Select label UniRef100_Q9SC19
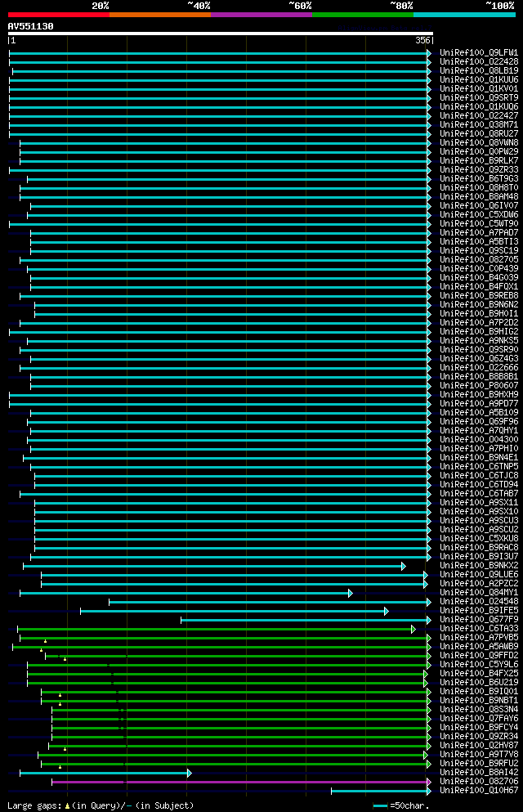The height and width of the screenshot is (812, 523). pyautogui.click(x=479, y=251)
